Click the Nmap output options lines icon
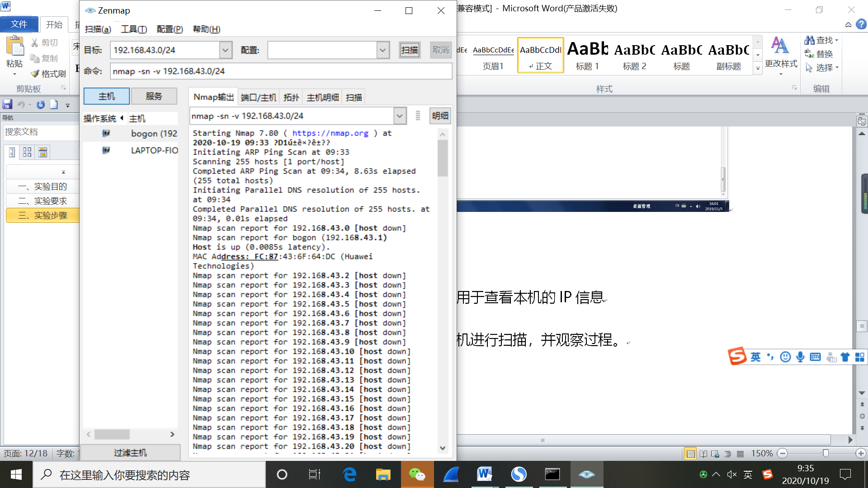 point(418,116)
